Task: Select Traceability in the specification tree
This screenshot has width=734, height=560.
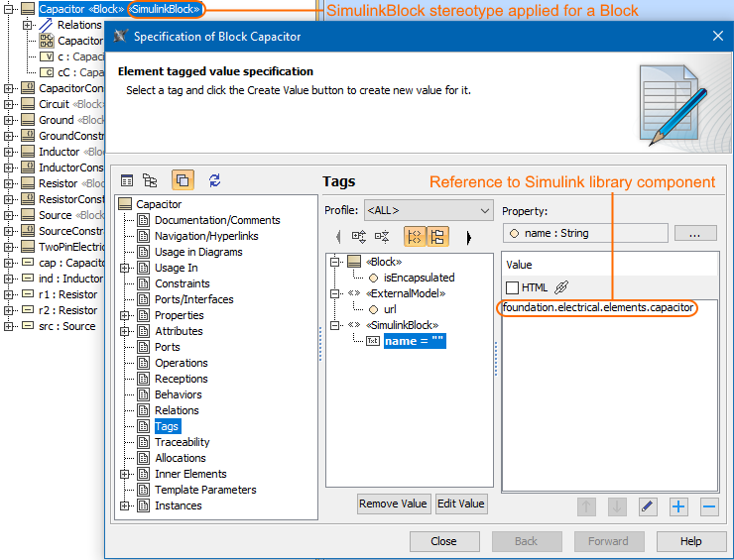Action: [182, 442]
